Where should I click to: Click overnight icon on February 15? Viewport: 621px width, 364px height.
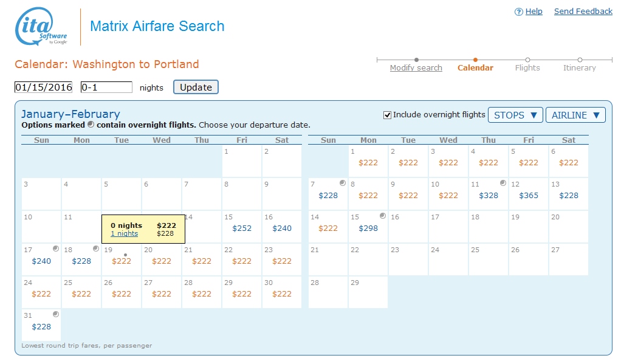tap(382, 216)
